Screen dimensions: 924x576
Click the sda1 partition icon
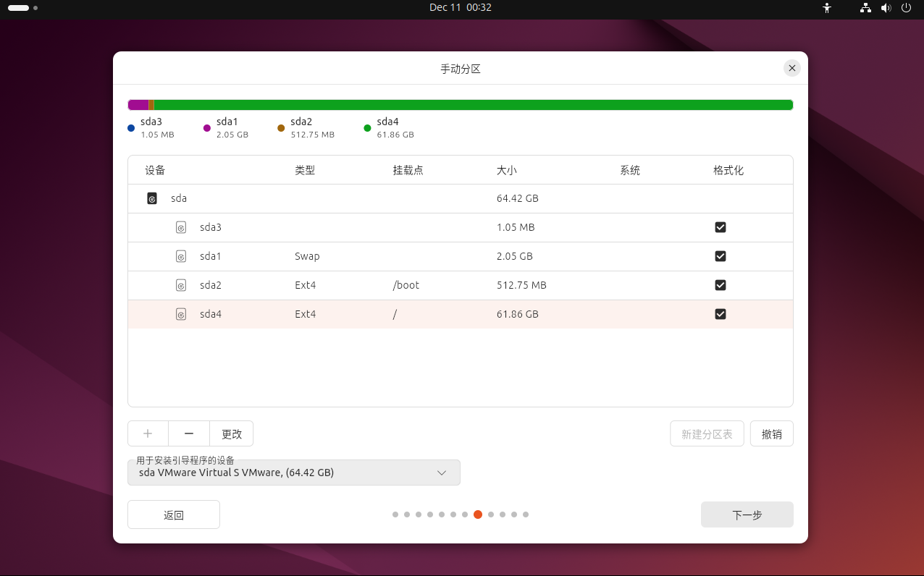pos(181,256)
